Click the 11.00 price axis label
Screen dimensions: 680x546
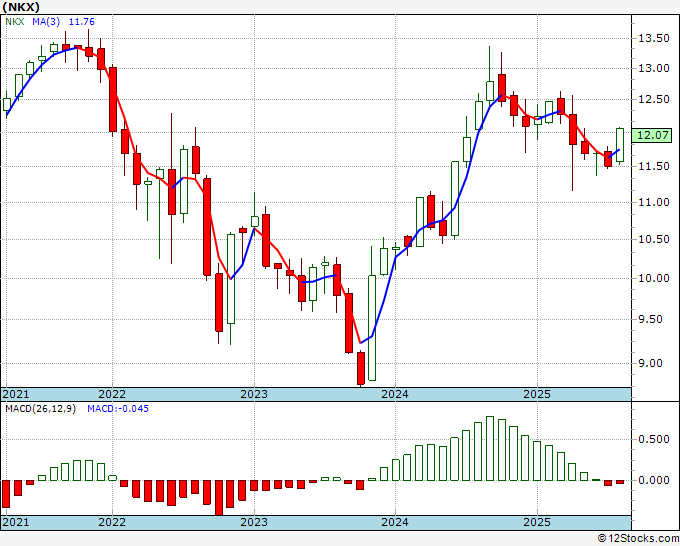tap(654, 202)
